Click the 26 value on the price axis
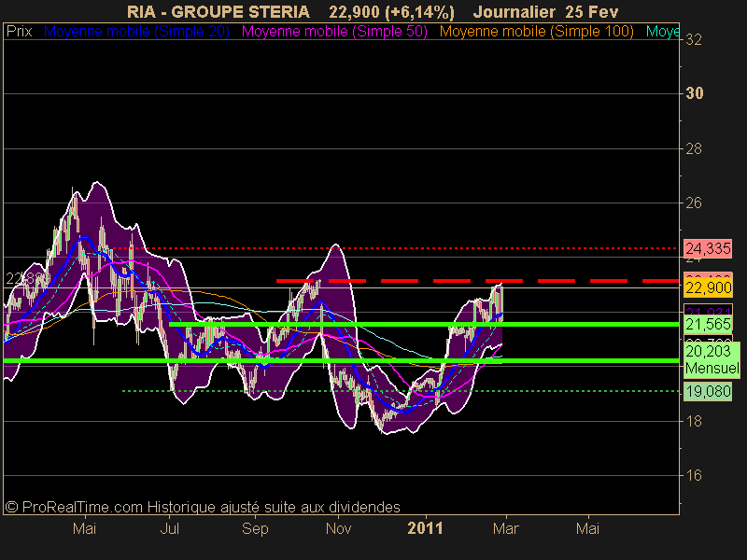 click(694, 203)
